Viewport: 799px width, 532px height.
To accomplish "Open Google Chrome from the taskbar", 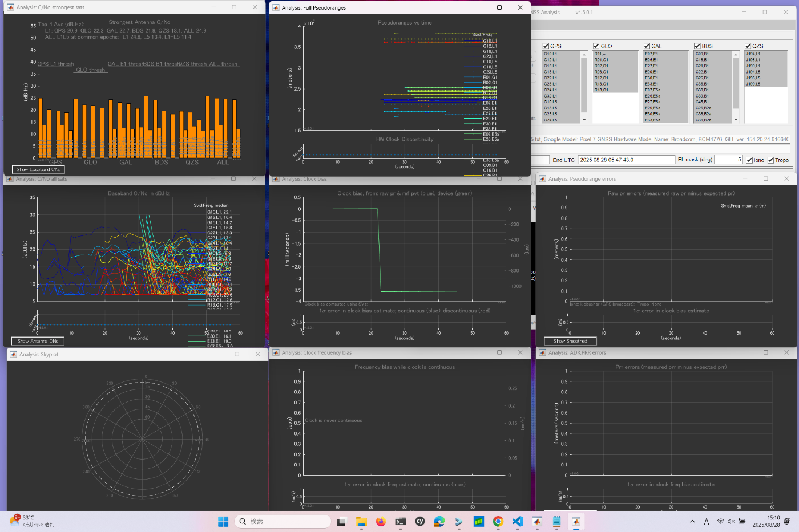I will pos(498,521).
